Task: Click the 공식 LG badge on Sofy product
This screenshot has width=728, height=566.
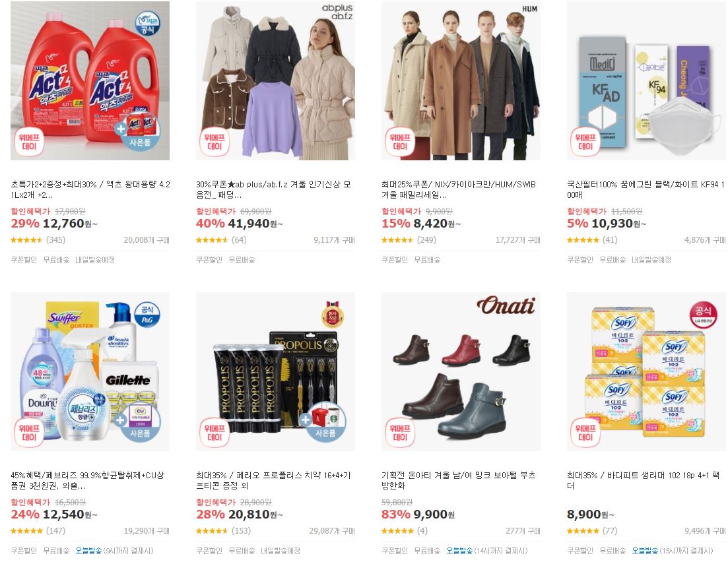Action: click(703, 315)
